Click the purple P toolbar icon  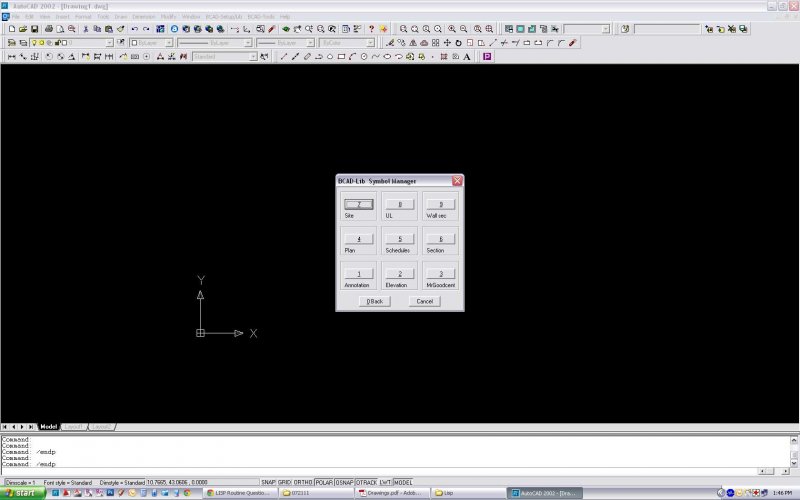tap(487, 57)
